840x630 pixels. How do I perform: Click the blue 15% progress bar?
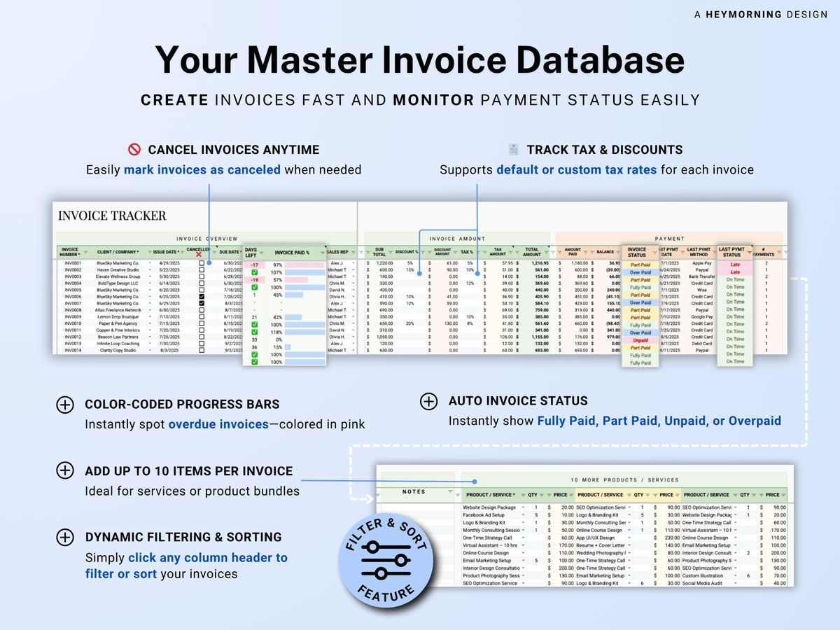point(288,347)
